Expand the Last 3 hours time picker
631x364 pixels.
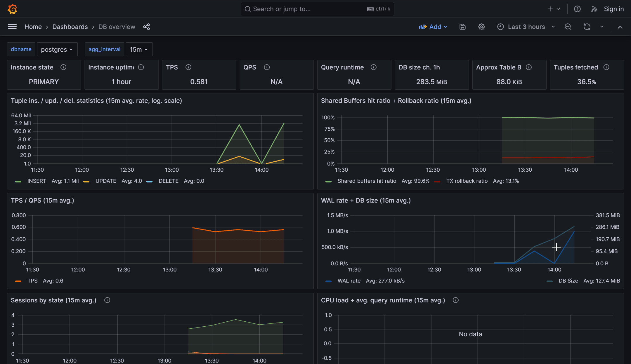point(526,27)
